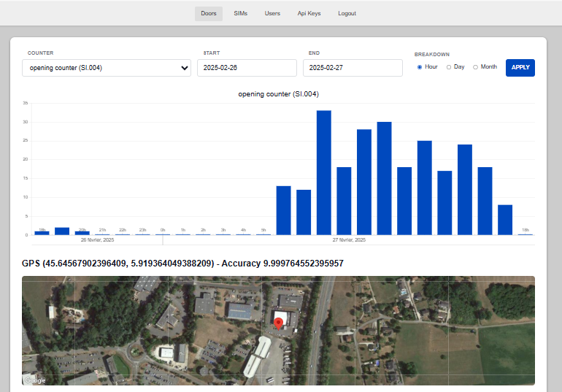This screenshot has height=392, width=562.
Task: Click the 27 février, 2025 axis label
Action: point(350,240)
